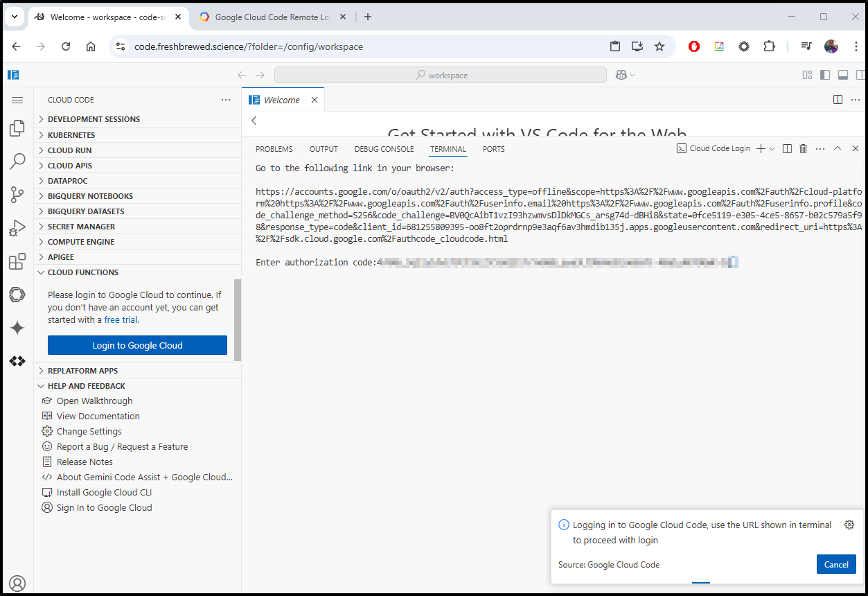Open the Gemini sparkle icon view
Image resolution: width=868 pixels, height=596 pixels.
point(17,328)
